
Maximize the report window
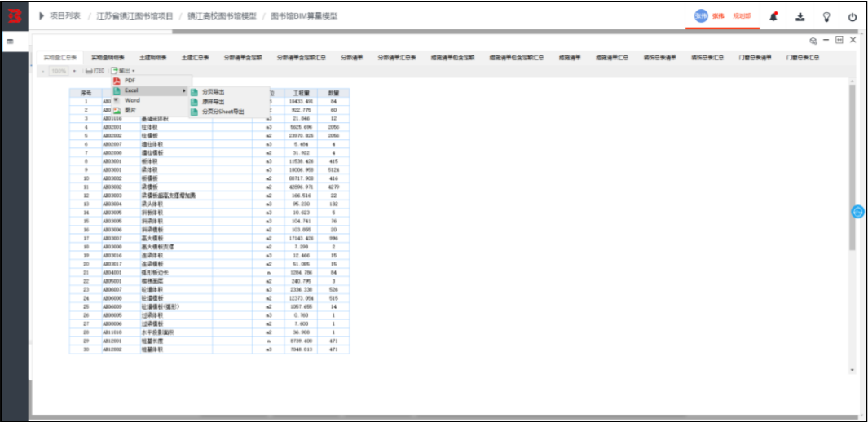(839, 40)
